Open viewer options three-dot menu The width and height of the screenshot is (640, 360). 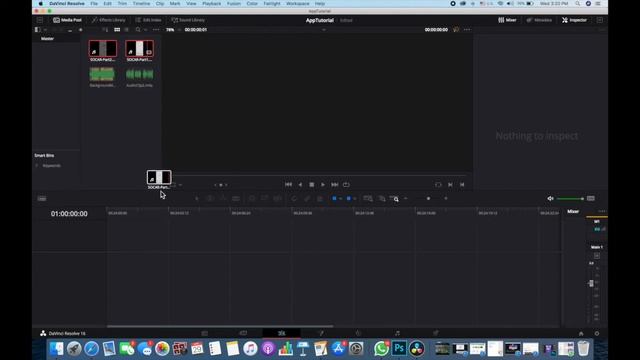tap(467, 30)
